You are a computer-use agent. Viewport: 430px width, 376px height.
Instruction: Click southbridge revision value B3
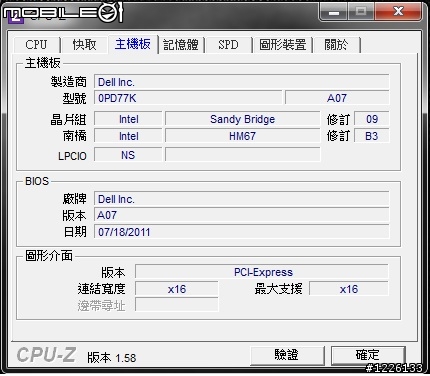[372, 136]
